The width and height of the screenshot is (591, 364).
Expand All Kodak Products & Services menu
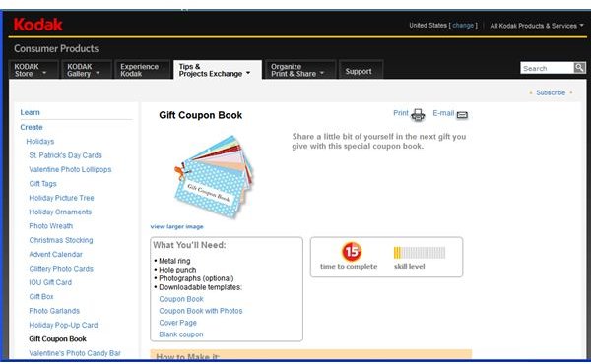pos(537,26)
